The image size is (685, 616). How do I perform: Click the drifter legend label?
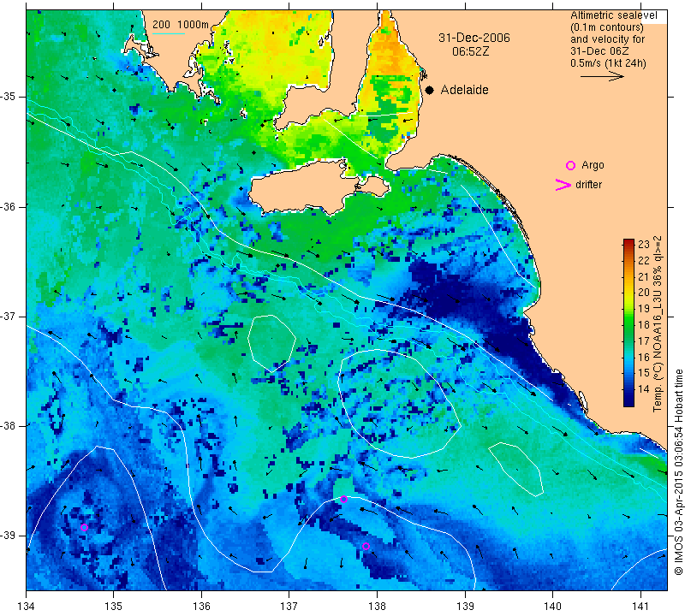point(588,185)
